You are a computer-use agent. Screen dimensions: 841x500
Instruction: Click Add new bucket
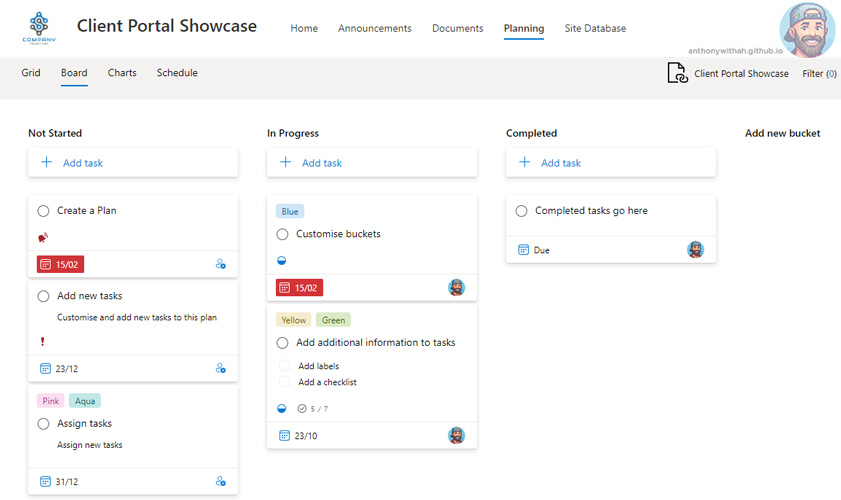pyautogui.click(x=782, y=133)
